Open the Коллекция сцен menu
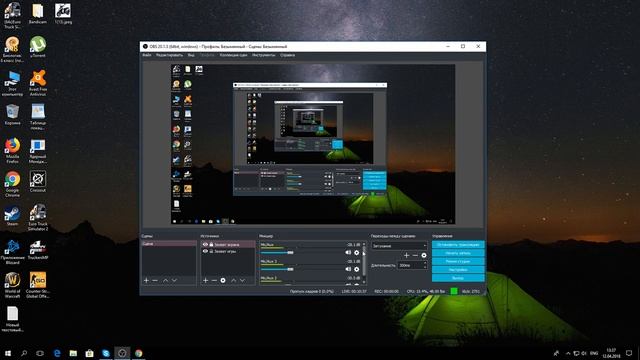Image resolution: width=640 pixels, height=360 pixels. 233,55
